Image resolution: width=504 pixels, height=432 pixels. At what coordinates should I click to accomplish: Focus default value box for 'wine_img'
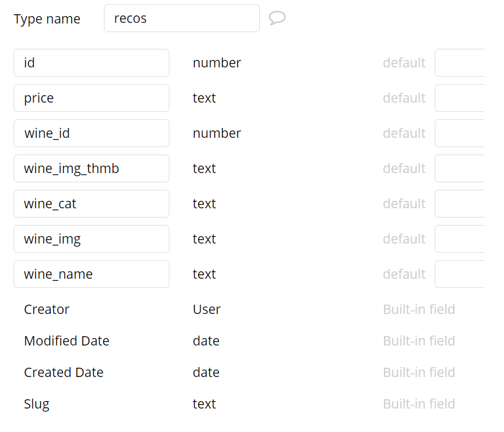[x=459, y=239]
